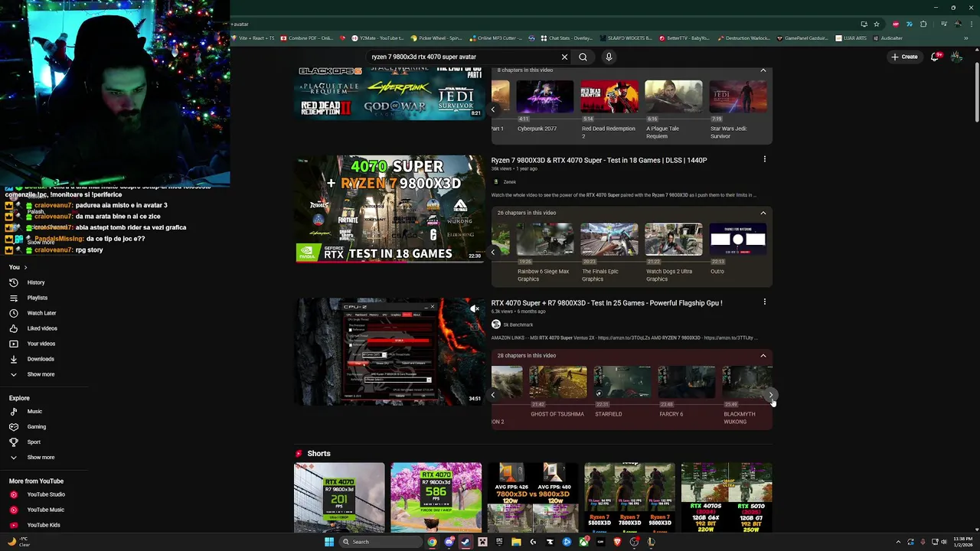Clear the YouTube search box text

click(564, 57)
